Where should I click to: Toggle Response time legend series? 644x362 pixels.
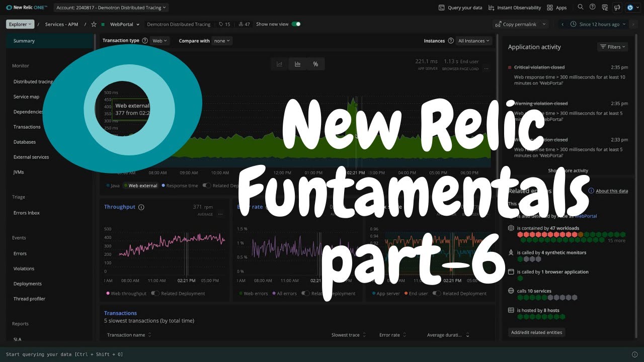click(180, 186)
